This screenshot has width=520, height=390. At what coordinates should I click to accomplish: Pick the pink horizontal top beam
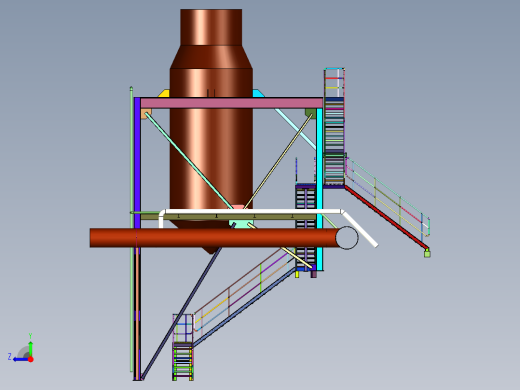[231, 103]
